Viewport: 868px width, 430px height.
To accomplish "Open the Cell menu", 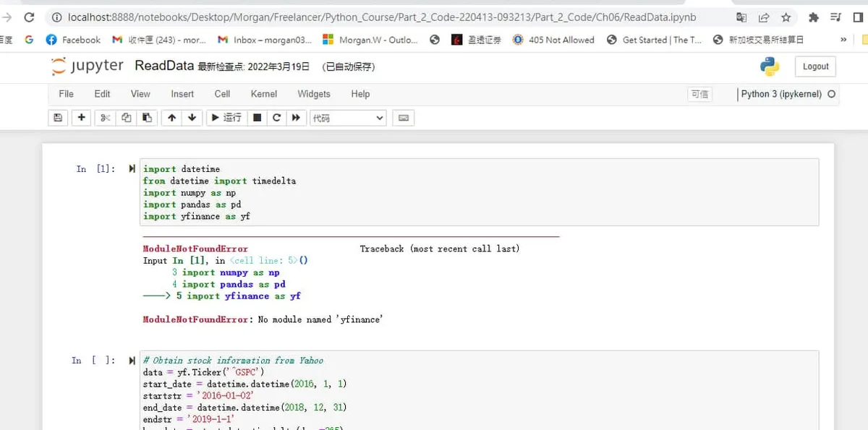I will pyautogui.click(x=222, y=94).
